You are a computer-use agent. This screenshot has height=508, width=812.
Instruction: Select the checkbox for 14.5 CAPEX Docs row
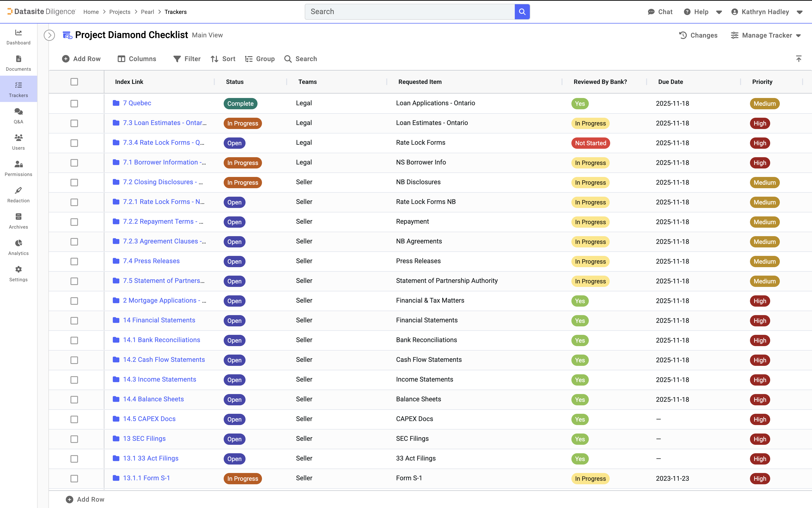point(74,419)
